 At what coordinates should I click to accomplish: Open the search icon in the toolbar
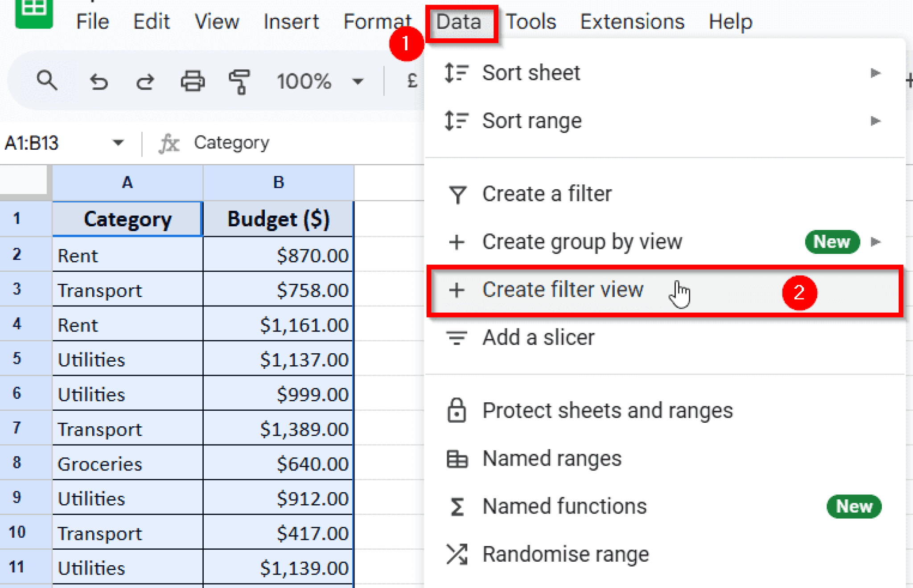click(x=47, y=82)
